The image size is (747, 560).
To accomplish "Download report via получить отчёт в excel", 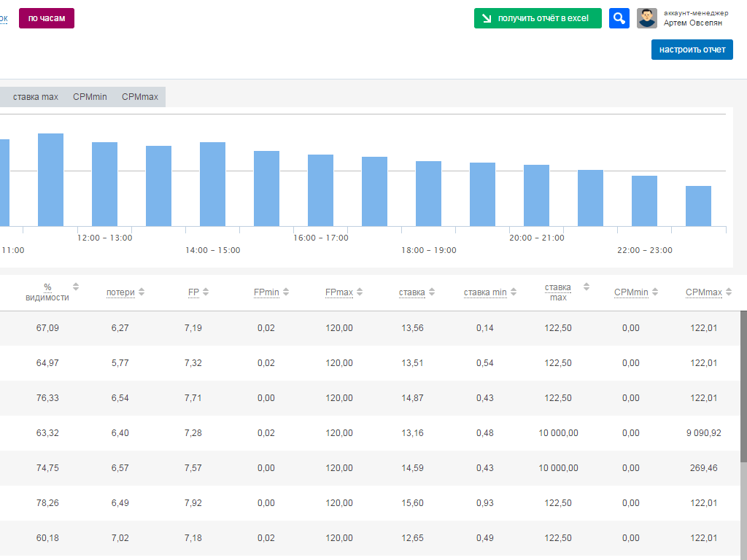I will click(x=538, y=18).
